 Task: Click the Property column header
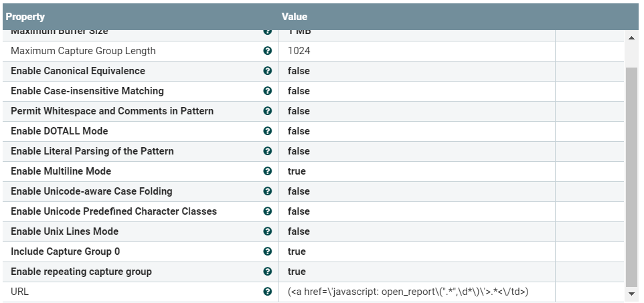click(x=25, y=17)
